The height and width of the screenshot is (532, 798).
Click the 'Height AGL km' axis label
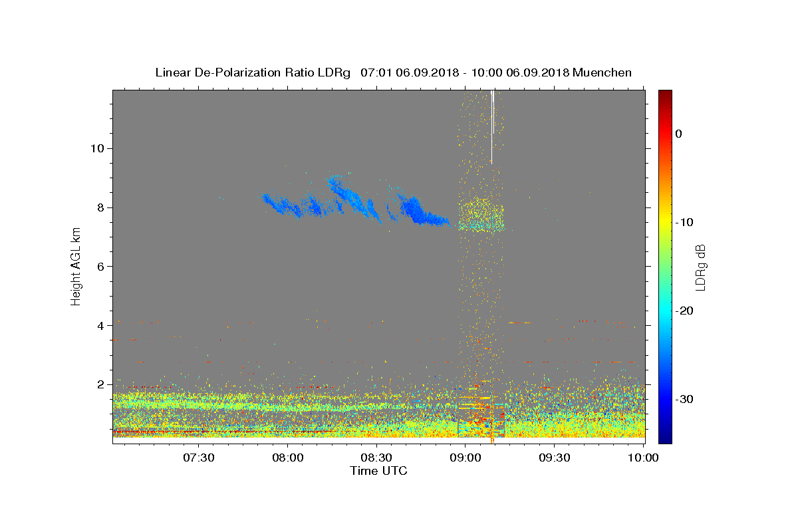coord(76,267)
